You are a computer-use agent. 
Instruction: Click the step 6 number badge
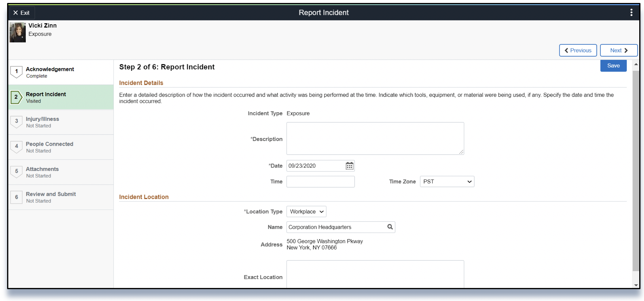(16, 197)
